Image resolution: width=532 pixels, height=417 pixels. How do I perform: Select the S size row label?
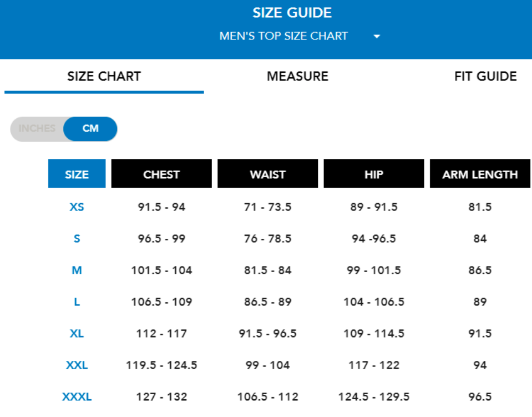tap(77, 239)
